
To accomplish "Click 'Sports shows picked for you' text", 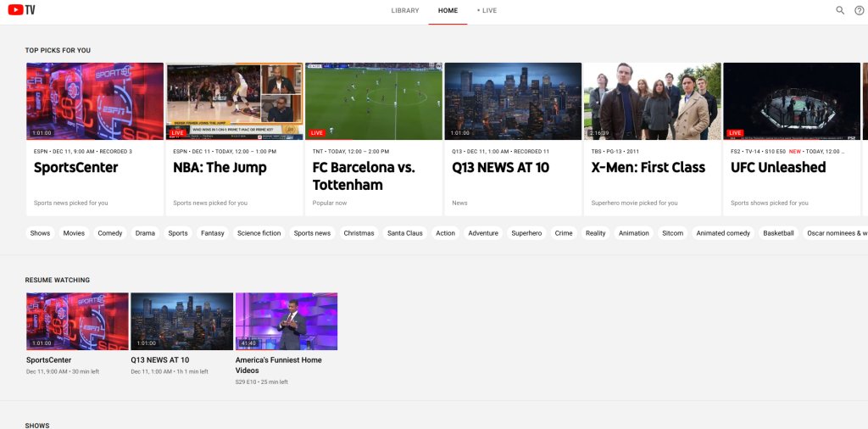I will click(770, 203).
